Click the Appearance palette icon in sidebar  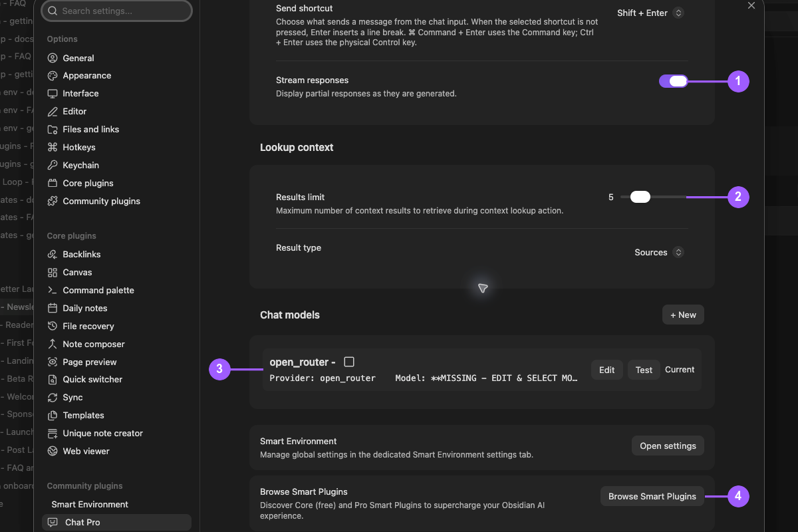click(53, 76)
